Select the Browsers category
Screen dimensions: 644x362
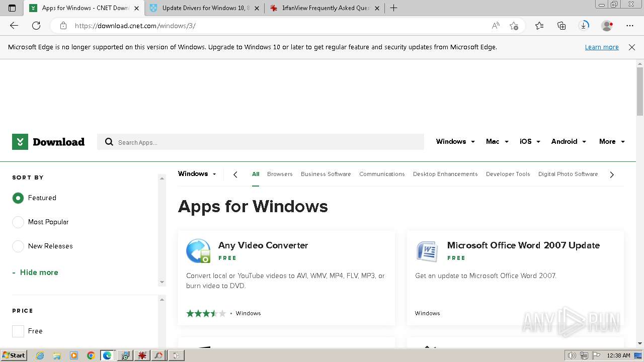[x=280, y=174]
